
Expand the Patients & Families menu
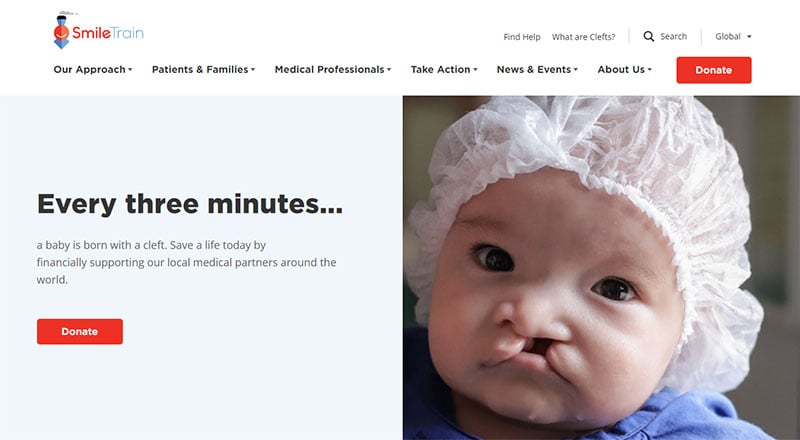pos(203,69)
